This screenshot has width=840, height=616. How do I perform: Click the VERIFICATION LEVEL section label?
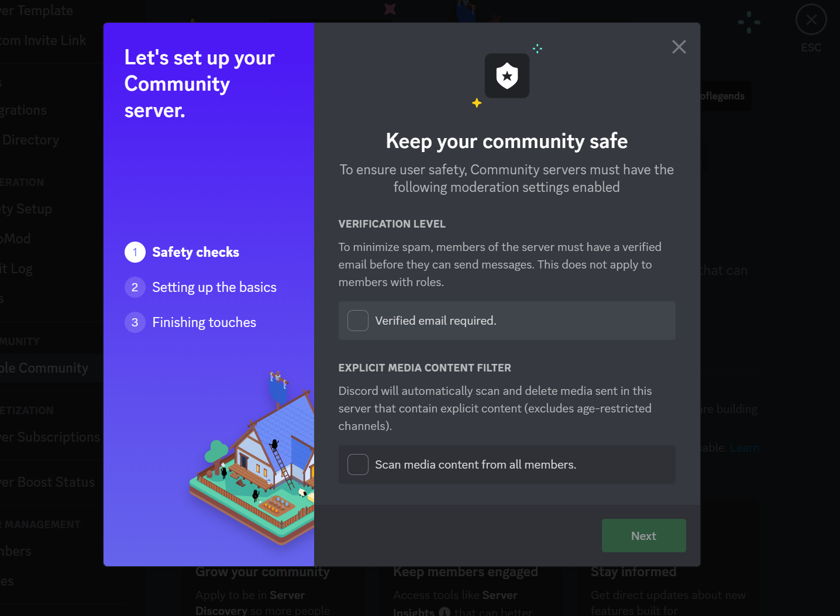click(392, 224)
